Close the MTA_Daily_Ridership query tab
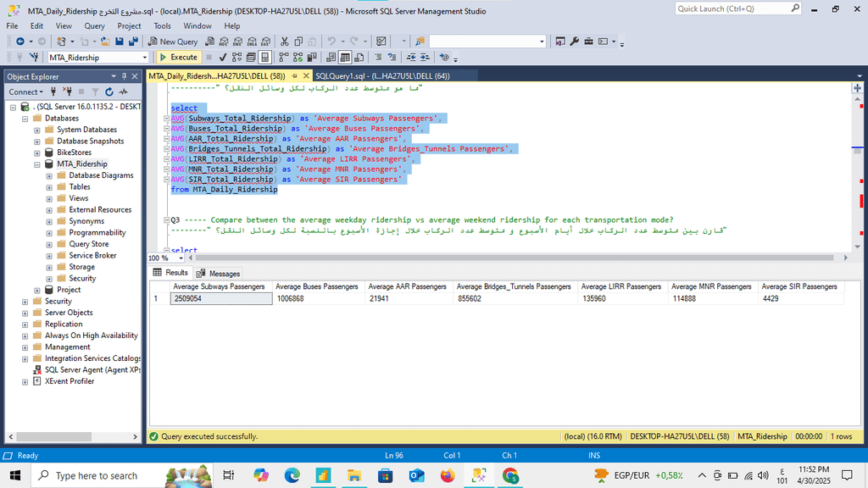Screen dimensions: 868x488 (x=306, y=75)
